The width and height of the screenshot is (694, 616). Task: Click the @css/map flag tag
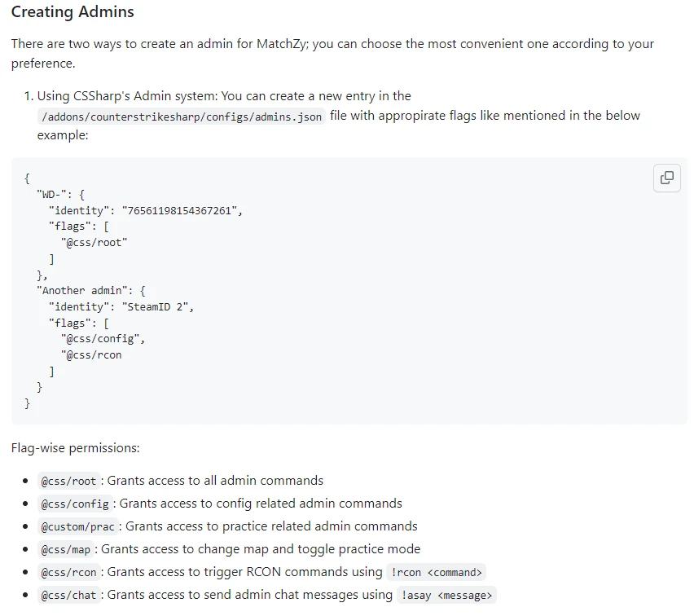(x=66, y=550)
